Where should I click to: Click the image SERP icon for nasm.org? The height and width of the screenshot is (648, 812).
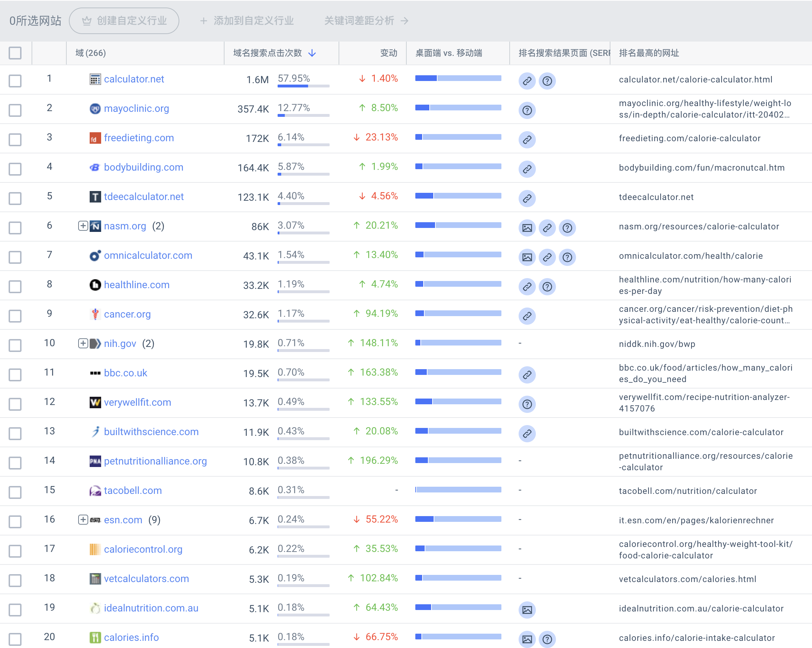click(x=527, y=228)
